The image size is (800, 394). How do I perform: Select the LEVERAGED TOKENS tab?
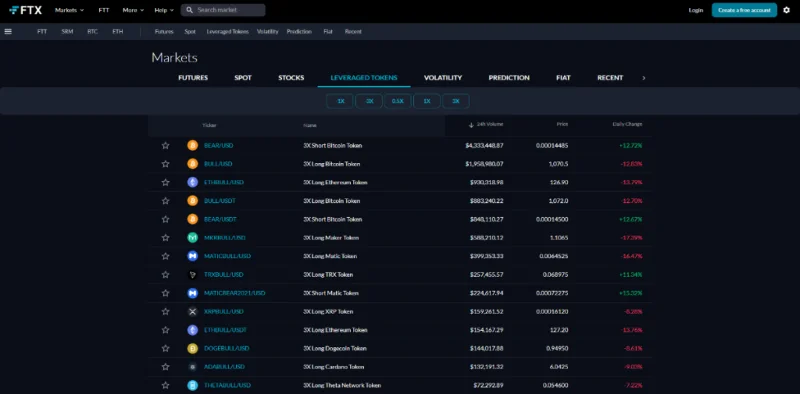pos(364,78)
